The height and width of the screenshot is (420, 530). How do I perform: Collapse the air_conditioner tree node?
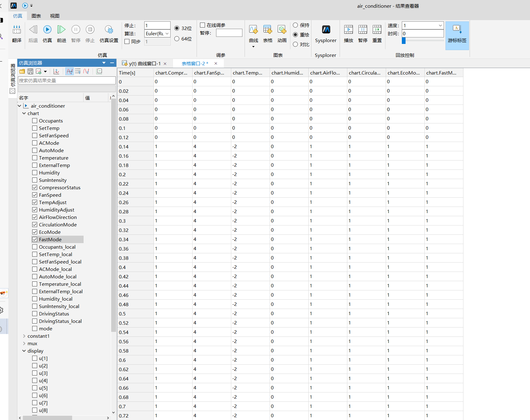20,106
